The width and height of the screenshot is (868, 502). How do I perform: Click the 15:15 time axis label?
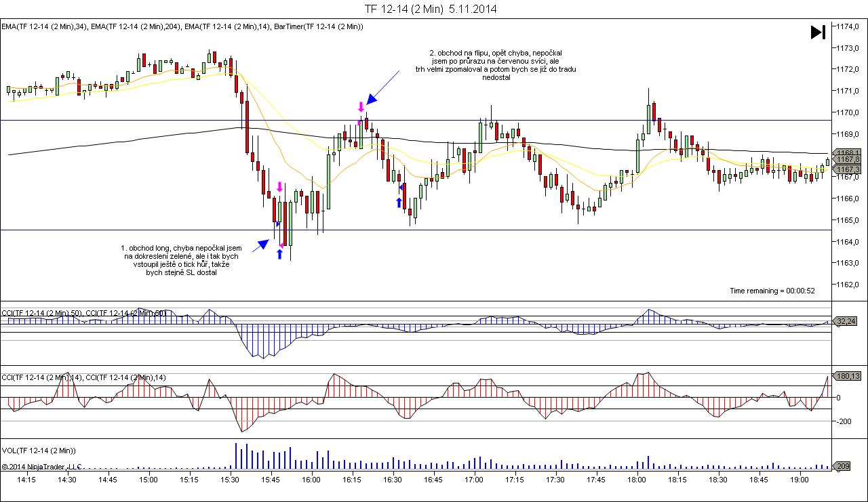(189, 480)
